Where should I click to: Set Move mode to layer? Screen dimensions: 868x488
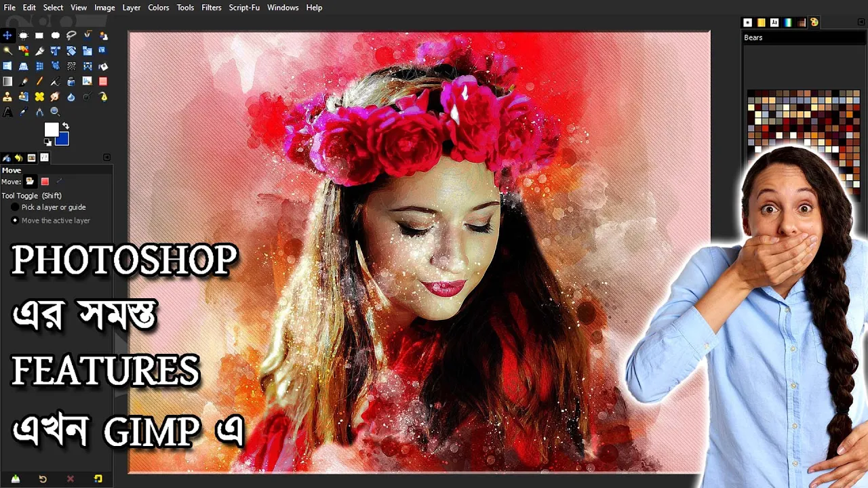point(30,181)
